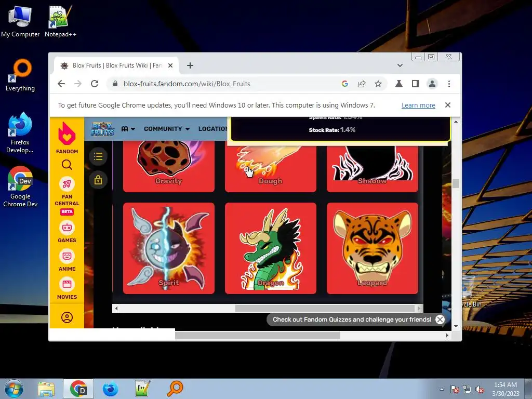This screenshot has width=532, height=399.
Task: Select the Everything desktop shortcut
Action: click(20, 75)
